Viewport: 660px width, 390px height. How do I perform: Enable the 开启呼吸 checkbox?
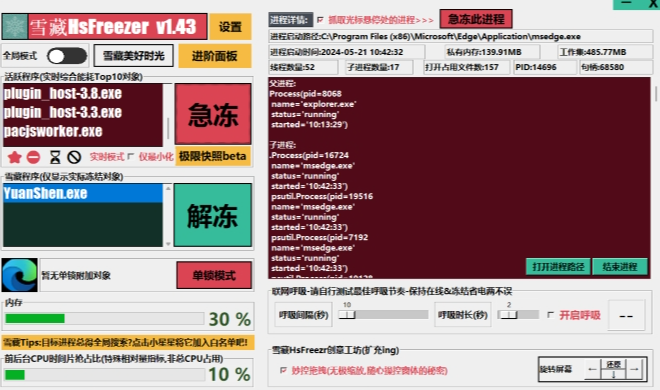coord(550,315)
